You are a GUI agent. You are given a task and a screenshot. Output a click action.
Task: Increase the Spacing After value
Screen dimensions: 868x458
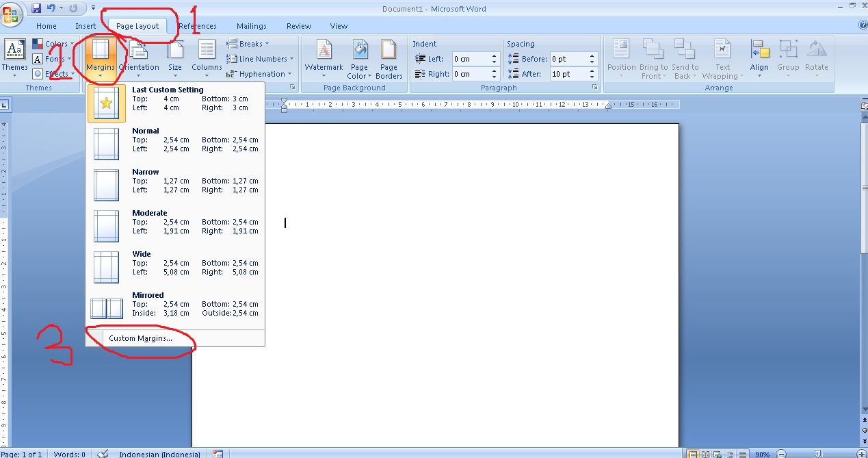click(592, 71)
